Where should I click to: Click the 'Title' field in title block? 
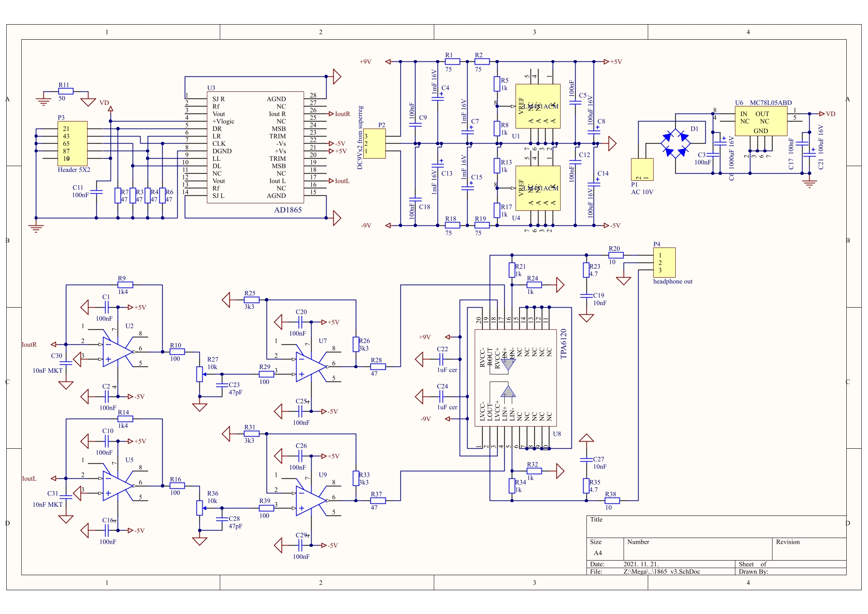point(717,527)
